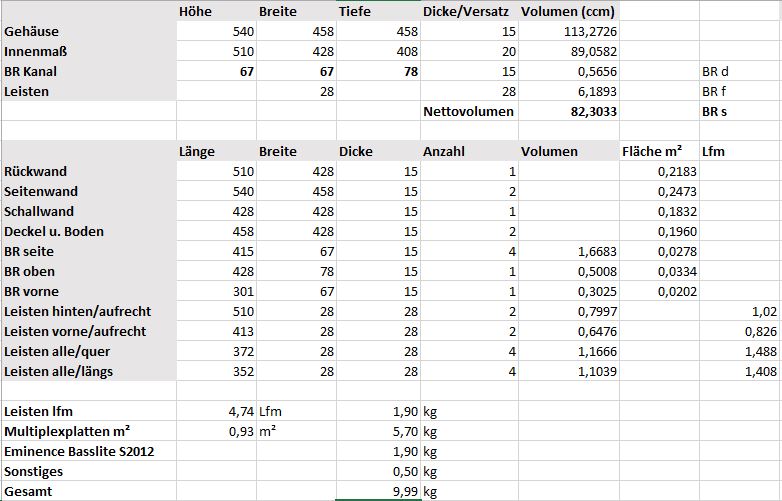Click Leisten volume cell 6,1893
Image resolution: width=782 pixels, height=501 pixels.
tap(569, 91)
